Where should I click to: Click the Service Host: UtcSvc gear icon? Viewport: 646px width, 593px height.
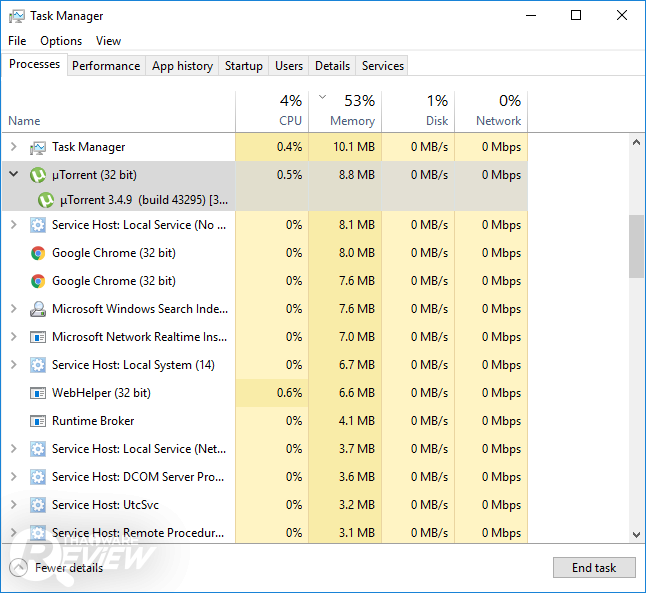[38, 505]
